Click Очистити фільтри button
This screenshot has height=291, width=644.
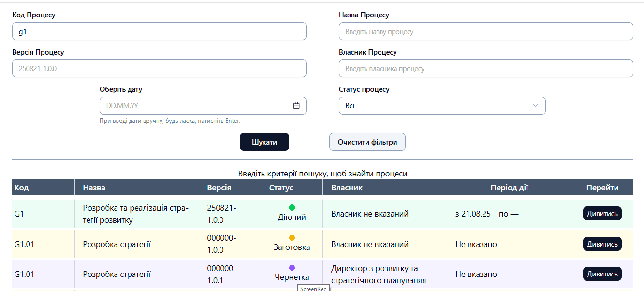point(367,142)
